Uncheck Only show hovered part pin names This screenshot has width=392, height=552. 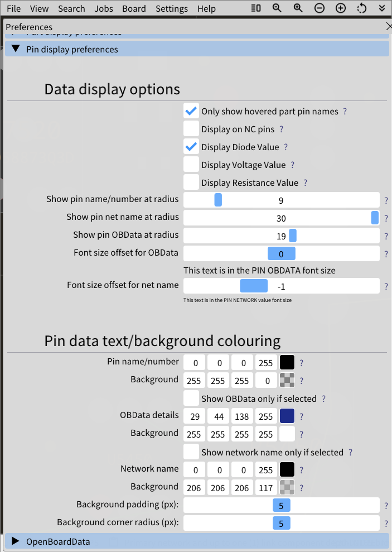click(x=191, y=112)
